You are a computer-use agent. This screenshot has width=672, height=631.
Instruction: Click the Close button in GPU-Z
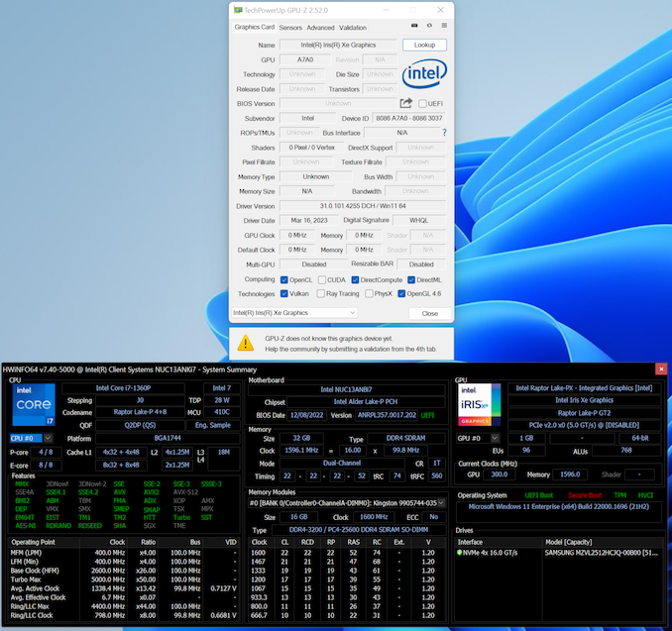(x=429, y=313)
